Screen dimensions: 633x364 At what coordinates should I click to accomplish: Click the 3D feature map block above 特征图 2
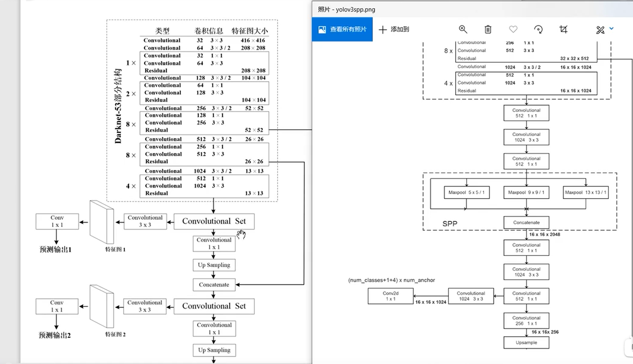(x=102, y=307)
